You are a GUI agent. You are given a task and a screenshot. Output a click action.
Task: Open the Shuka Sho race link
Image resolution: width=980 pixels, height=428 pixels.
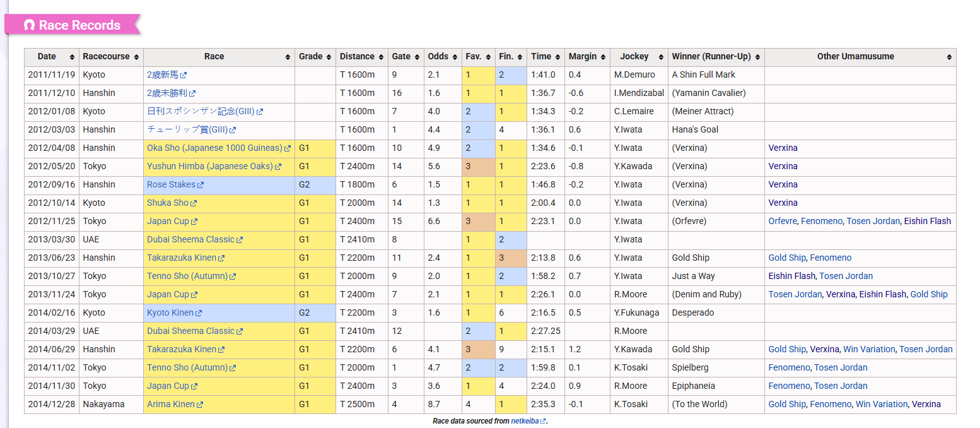pyautogui.click(x=172, y=203)
